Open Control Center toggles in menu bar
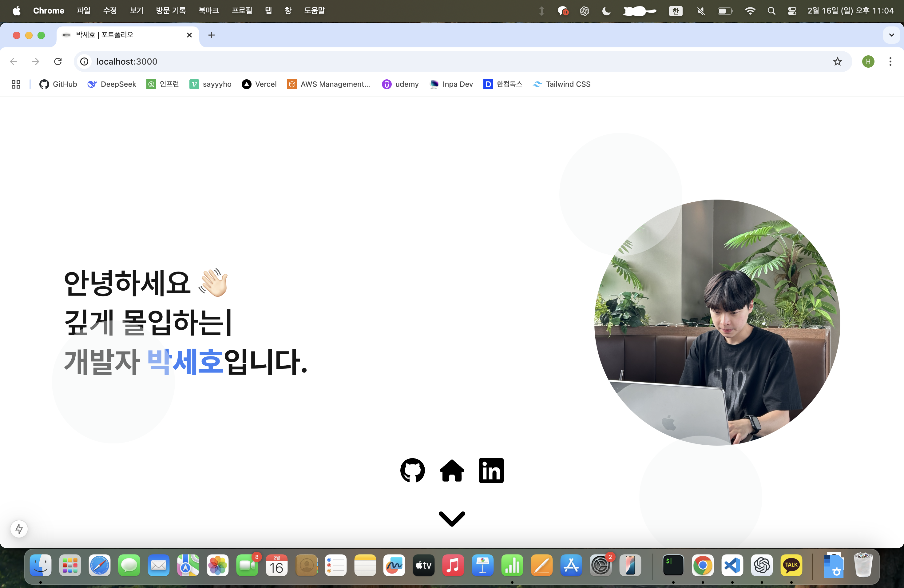 (x=791, y=11)
